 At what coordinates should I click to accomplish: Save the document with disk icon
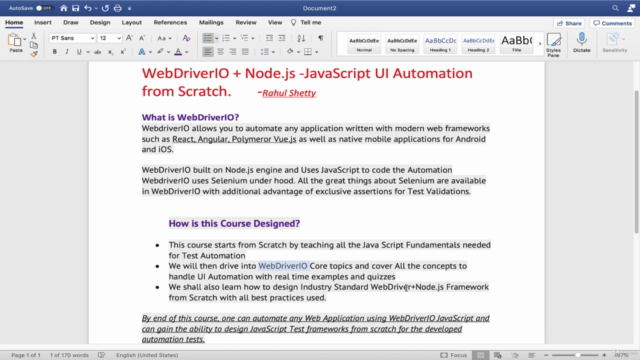coord(76,8)
